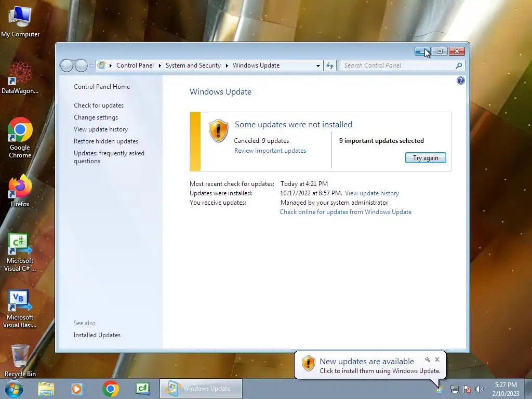Expand the recent pages dropdown arrow
This screenshot has width=532, height=399.
[x=91, y=65]
